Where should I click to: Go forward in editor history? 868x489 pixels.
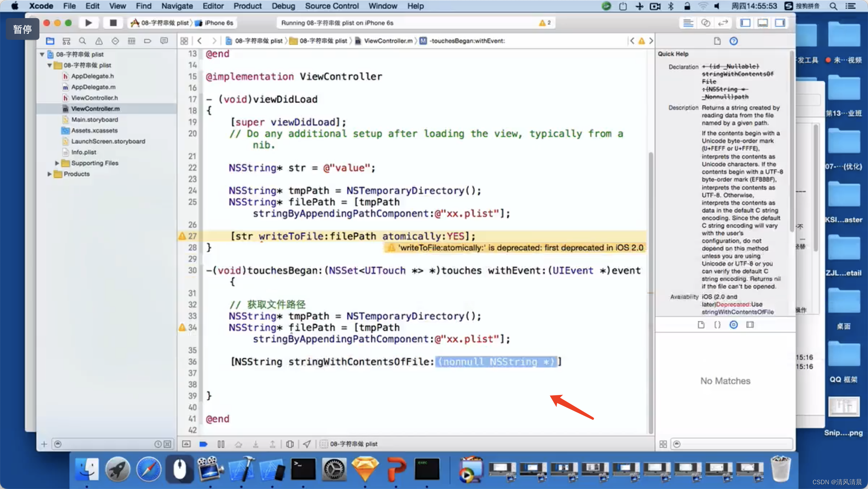click(x=214, y=41)
